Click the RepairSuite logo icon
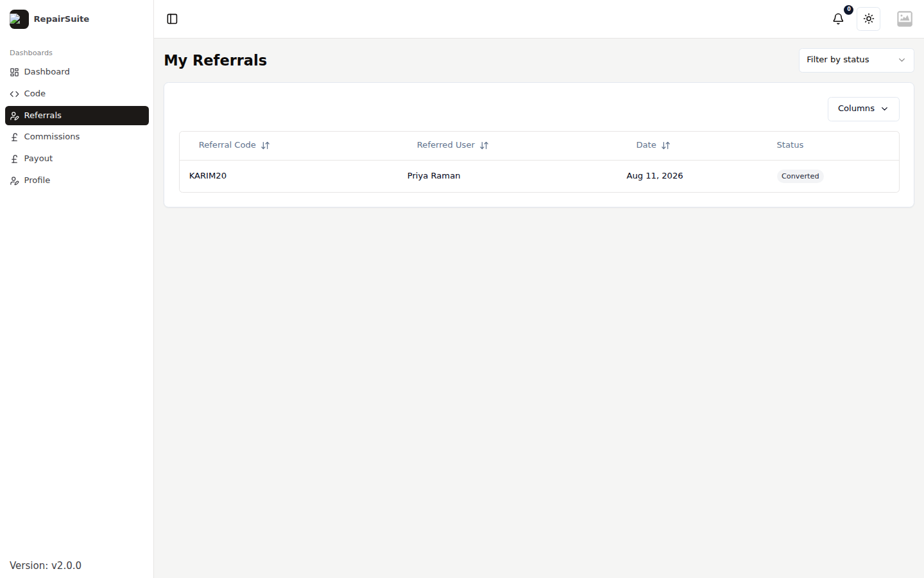The width and height of the screenshot is (924, 578). click(19, 19)
